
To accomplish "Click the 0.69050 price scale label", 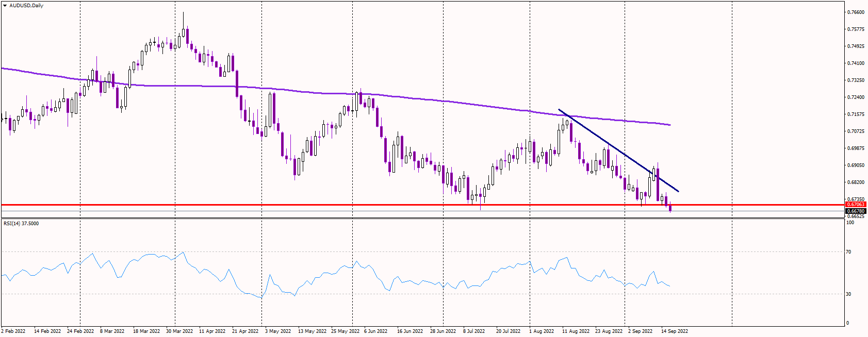I will click(x=856, y=165).
